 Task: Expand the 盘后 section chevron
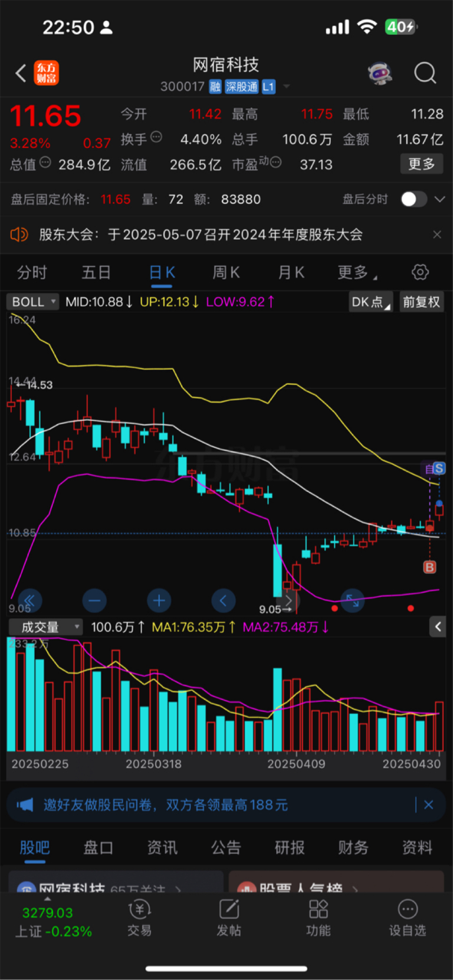click(x=439, y=199)
